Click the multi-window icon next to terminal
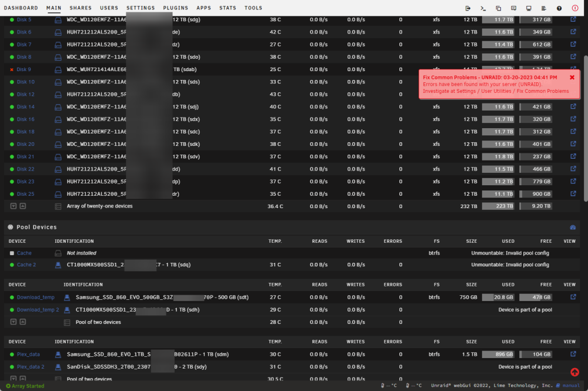The width and height of the screenshot is (588, 391). tap(499, 8)
